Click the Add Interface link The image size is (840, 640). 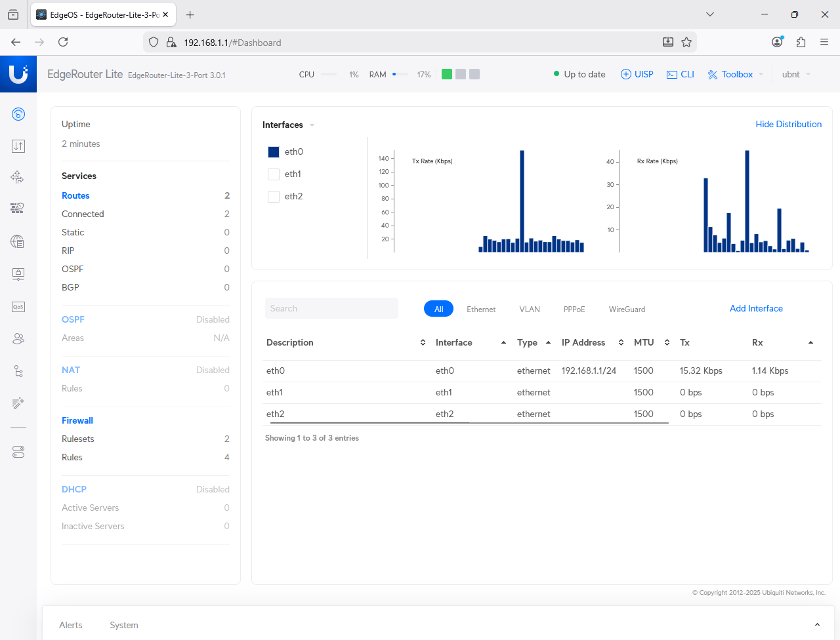[x=756, y=309]
